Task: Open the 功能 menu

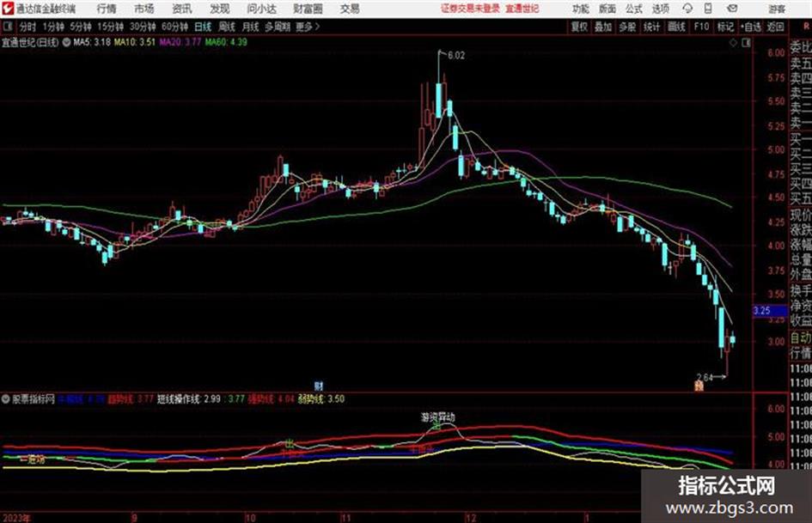Action: (581, 9)
